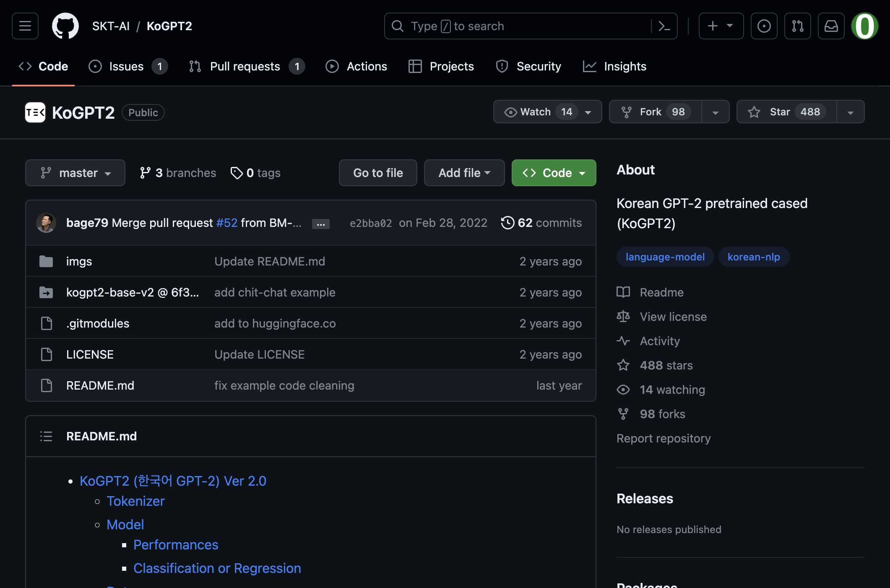Viewport: 890px width, 588px height.
Task: Open the green Code clone dropdown
Action: pyautogui.click(x=554, y=173)
